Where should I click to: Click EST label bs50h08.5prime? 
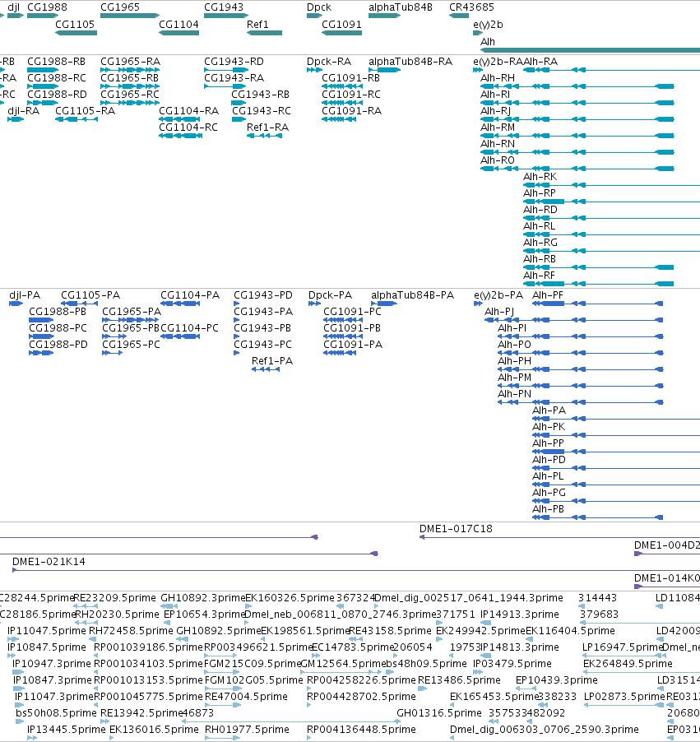[x=56, y=713]
